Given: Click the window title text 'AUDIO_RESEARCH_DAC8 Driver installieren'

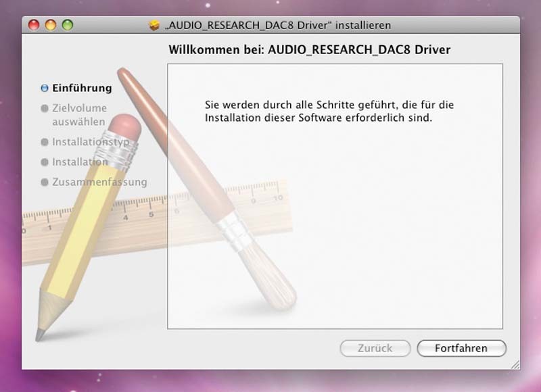Looking at the screenshot, I should [278, 25].
